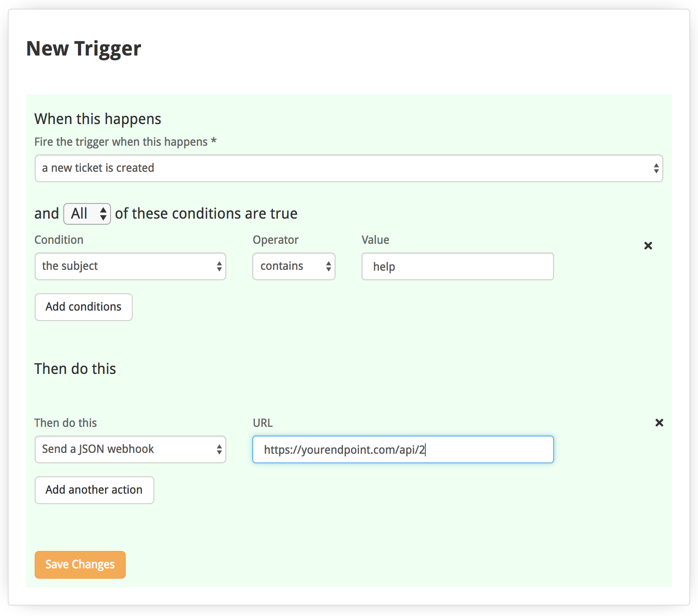
Task: Delete the JSON webhook action row
Action: pos(659,423)
